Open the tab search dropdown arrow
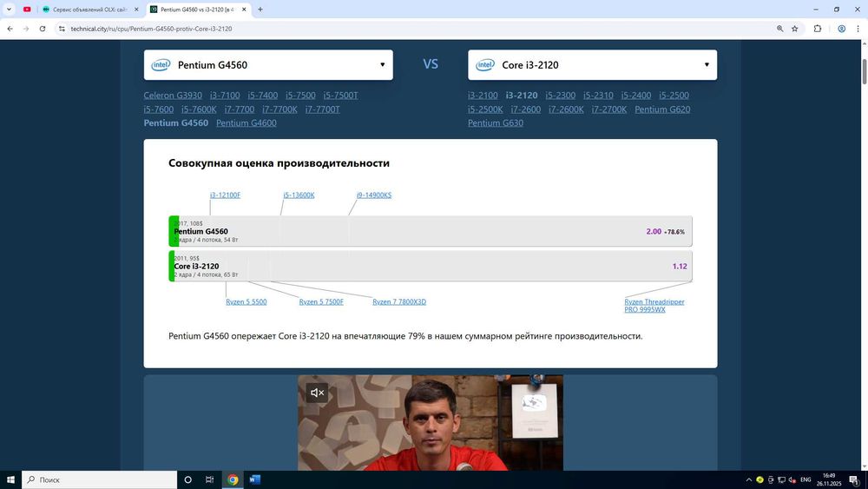Image resolution: width=868 pixels, height=489 pixels. point(9,10)
